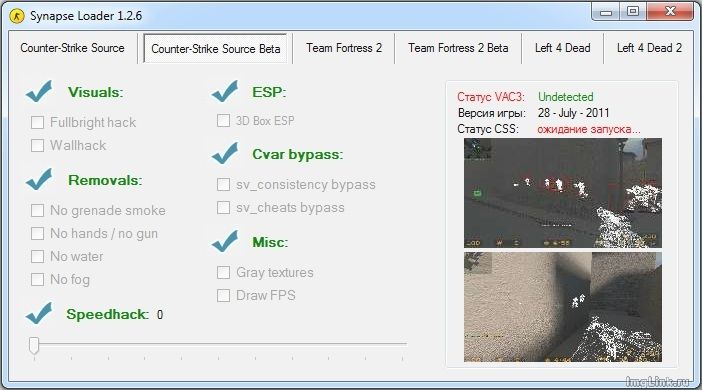This screenshot has height=390, width=702.
Task: Click the ESP section checkmark icon
Action: [x=225, y=91]
